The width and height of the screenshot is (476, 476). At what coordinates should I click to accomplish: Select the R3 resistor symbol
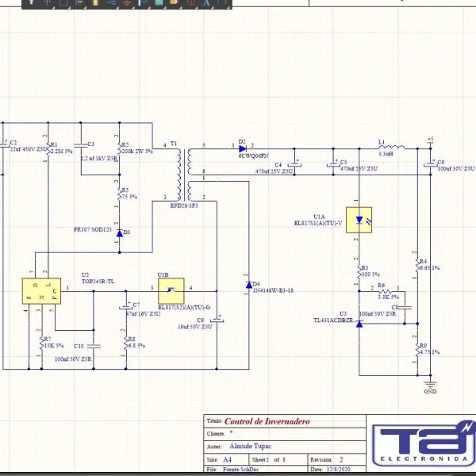click(119, 194)
